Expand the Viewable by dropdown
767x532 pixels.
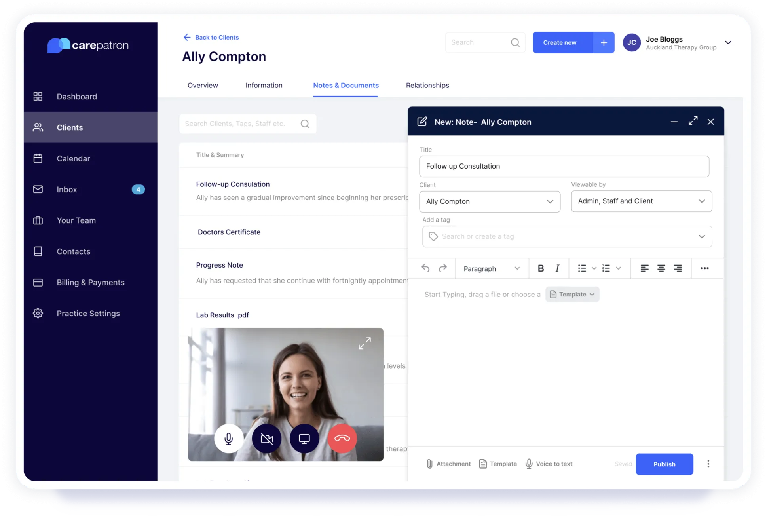click(641, 201)
